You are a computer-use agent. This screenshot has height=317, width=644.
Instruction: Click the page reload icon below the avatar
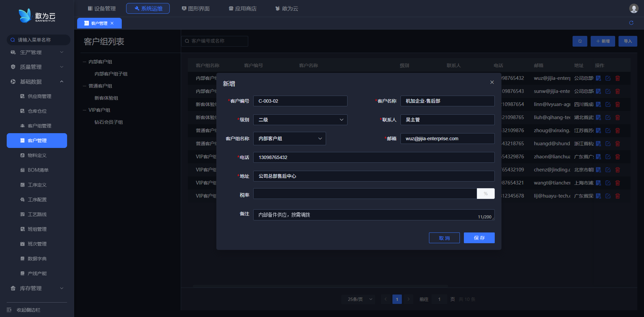pyautogui.click(x=631, y=23)
